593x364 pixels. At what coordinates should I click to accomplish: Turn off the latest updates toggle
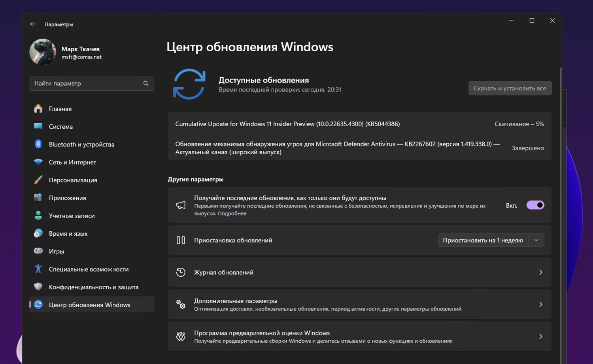click(x=535, y=205)
